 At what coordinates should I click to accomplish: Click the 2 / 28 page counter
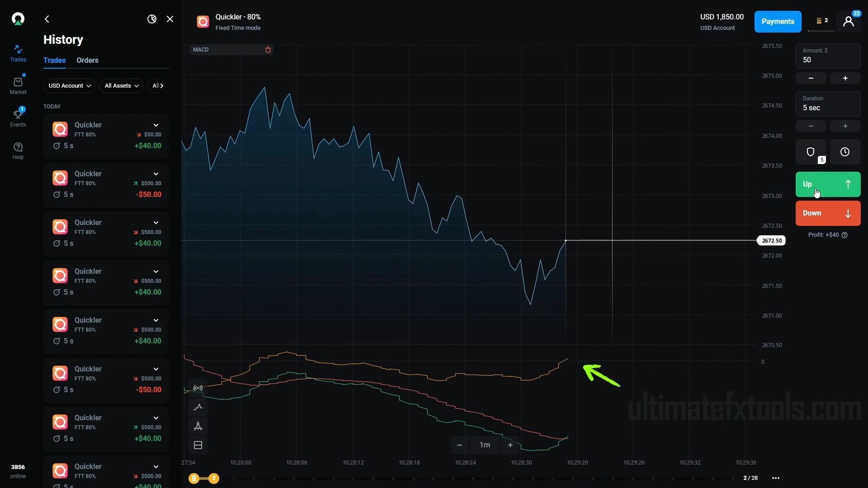750,478
